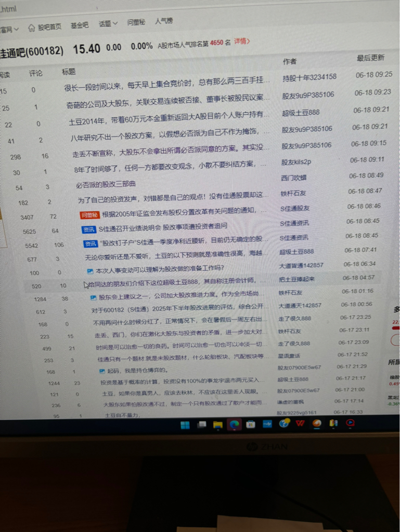Click the red 问董秘 tag on the 2005年证监会 post
This screenshot has width=400, height=532.
(89, 215)
